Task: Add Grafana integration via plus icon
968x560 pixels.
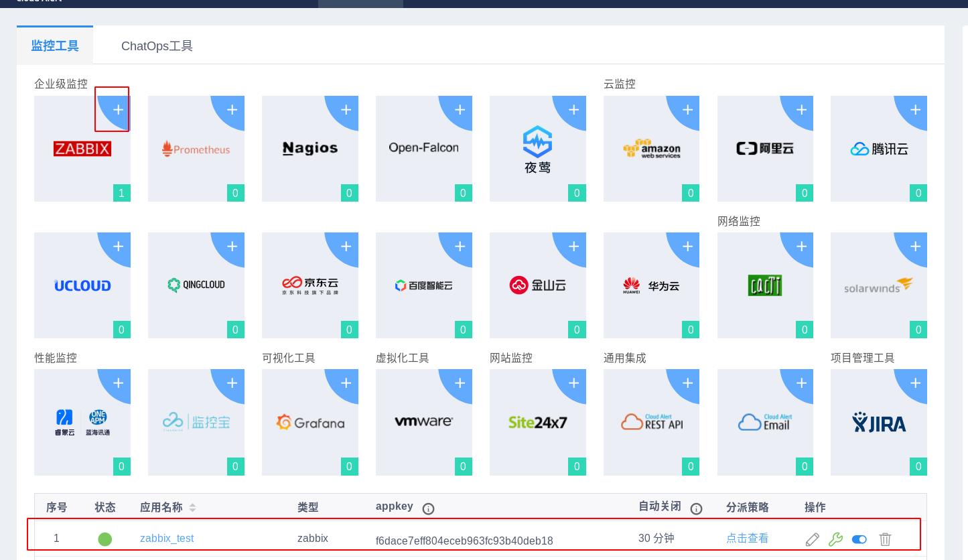Action: (x=346, y=382)
